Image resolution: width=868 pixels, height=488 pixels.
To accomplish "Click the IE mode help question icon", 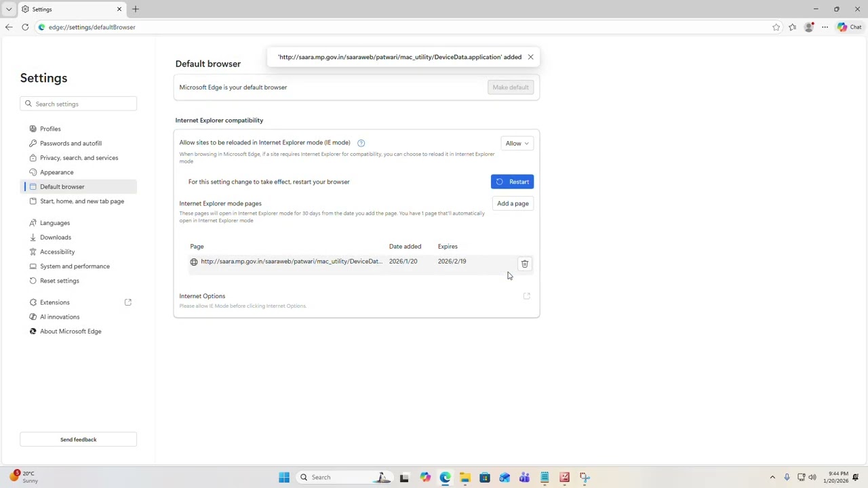I will click(361, 143).
